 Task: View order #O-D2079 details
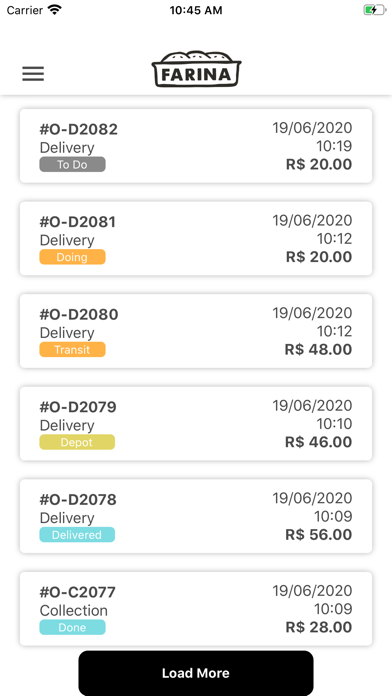[x=196, y=423]
